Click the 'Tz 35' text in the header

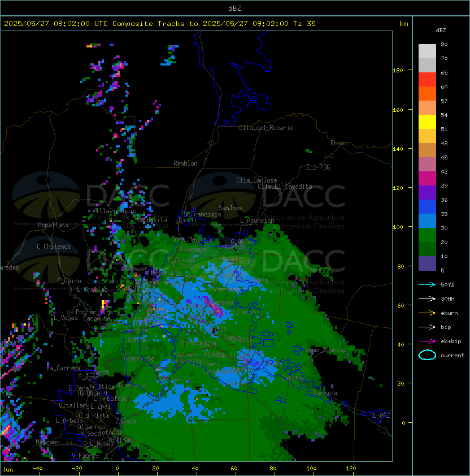tap(304, 24)
